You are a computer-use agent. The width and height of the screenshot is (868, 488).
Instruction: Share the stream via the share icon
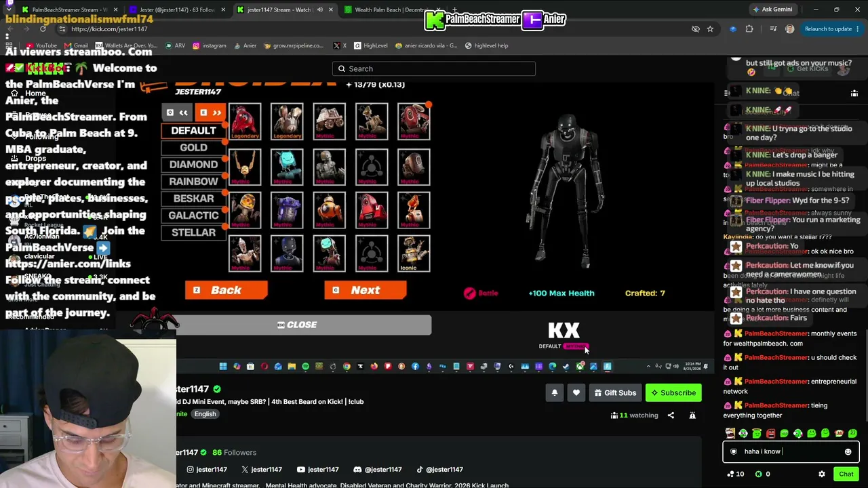click(x=671, y=415)
